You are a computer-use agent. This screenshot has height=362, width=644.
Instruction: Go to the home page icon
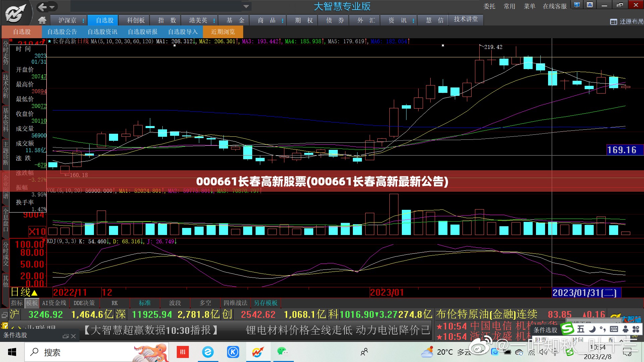tap(42, 20)
